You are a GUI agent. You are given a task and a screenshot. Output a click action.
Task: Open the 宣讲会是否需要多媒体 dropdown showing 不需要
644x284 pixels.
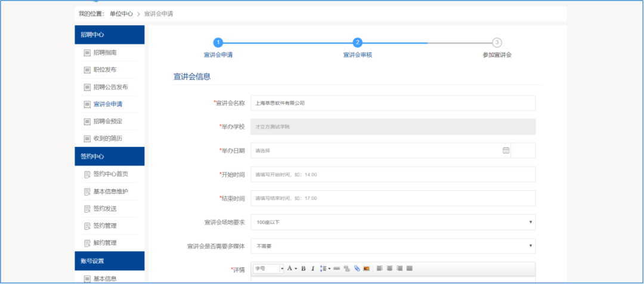(392, 246)
